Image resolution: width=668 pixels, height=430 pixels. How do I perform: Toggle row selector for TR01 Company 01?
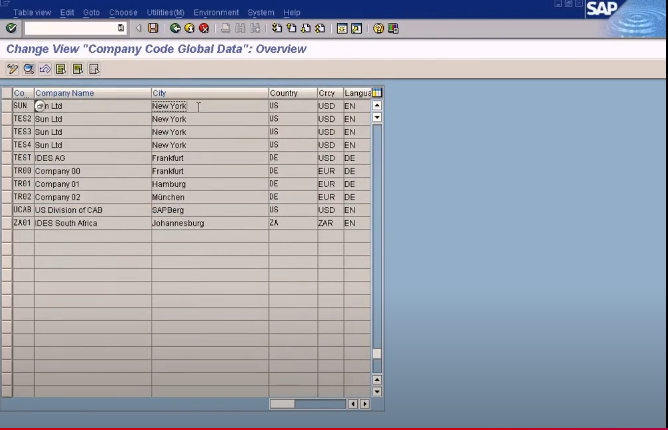(7, 184)
